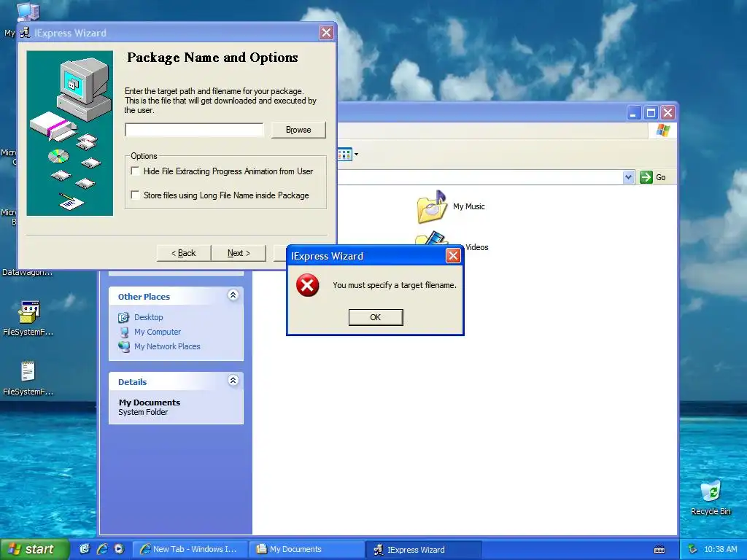Launch Windows Media Player from Quick Launch

click(x=119, y=549)
